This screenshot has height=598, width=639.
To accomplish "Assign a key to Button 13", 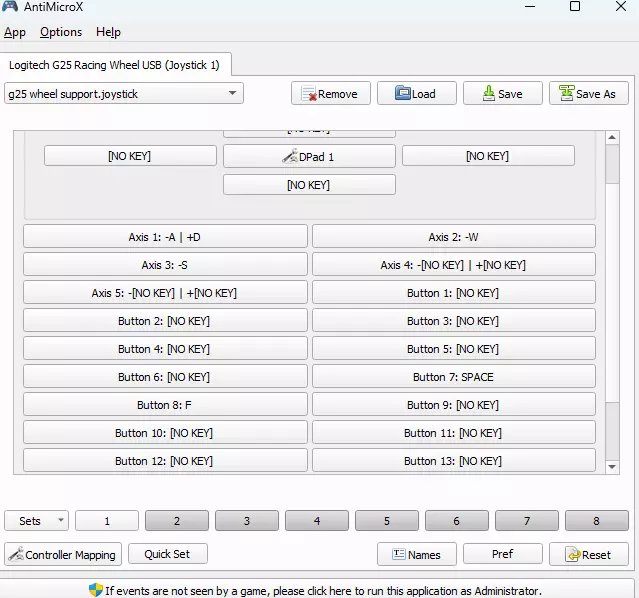I will click(x=454, y=460).
